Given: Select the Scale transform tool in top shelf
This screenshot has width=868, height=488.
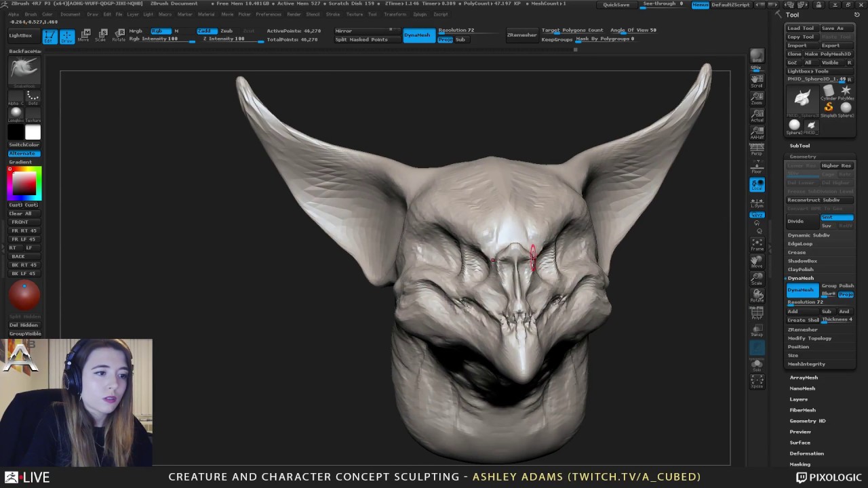Looking at the screenshot, I should tap(101, 36).
